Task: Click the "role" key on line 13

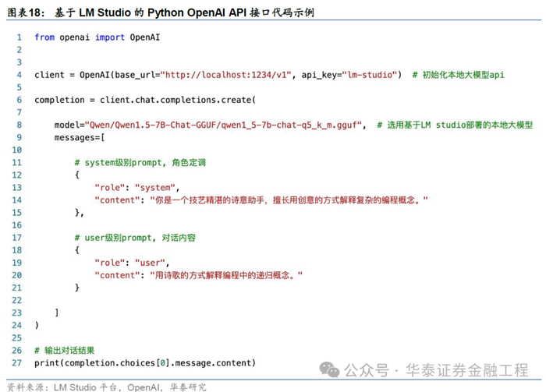Action: point(110,188)
